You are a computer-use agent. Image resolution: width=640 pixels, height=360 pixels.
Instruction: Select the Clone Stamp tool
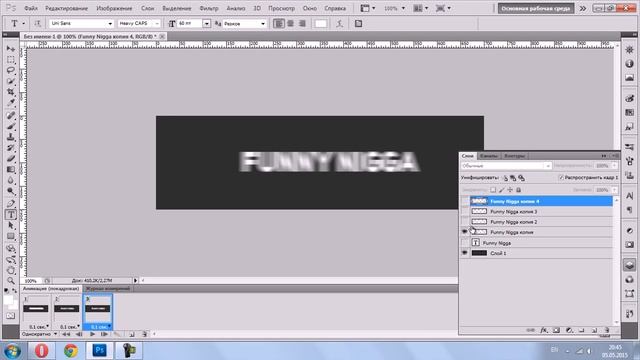[11, 137]
